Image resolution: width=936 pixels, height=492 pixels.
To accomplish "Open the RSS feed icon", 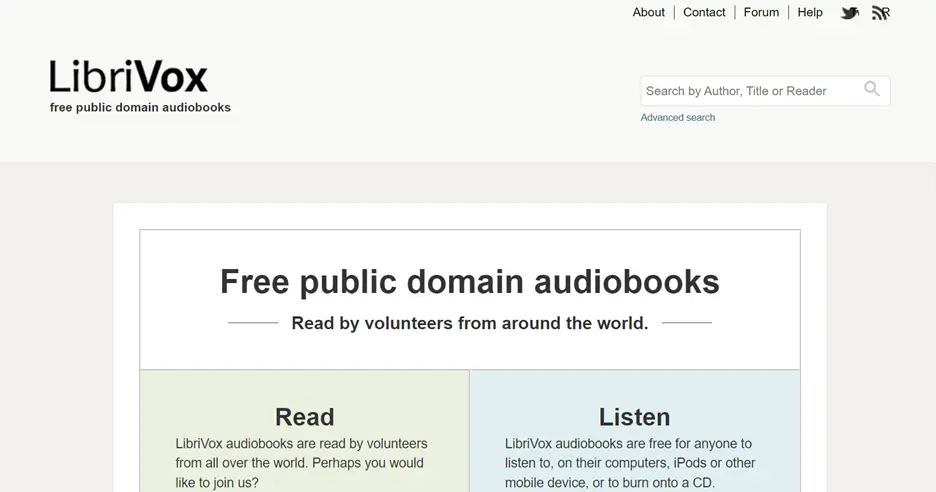I will point(880,13).
